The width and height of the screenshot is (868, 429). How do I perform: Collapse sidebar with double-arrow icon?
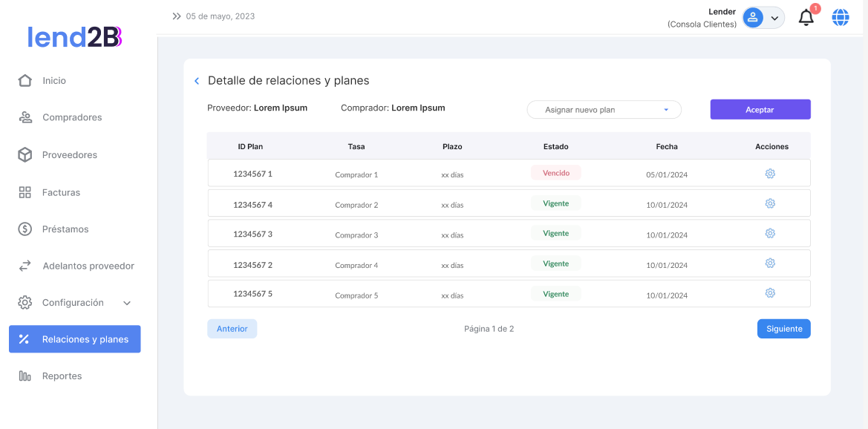click(177, 16)
